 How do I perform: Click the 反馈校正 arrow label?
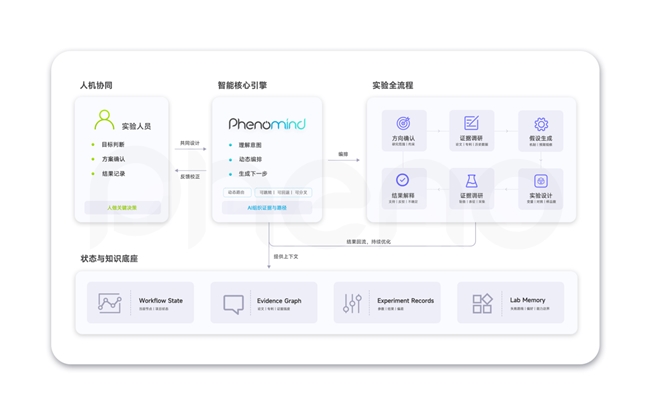190,177
